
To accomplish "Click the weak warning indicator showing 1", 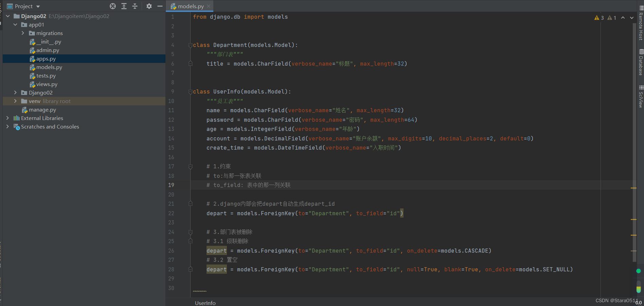I will click(612, 18).
